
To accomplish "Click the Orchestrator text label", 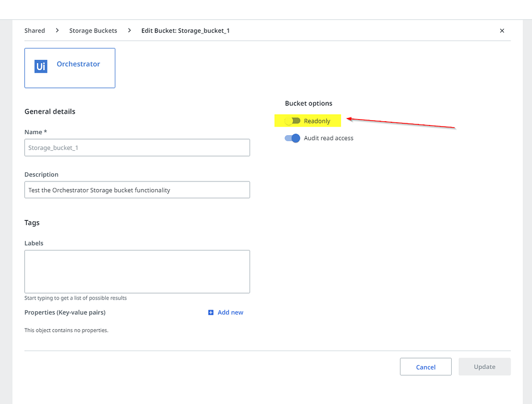I will (x=78, y=64).
